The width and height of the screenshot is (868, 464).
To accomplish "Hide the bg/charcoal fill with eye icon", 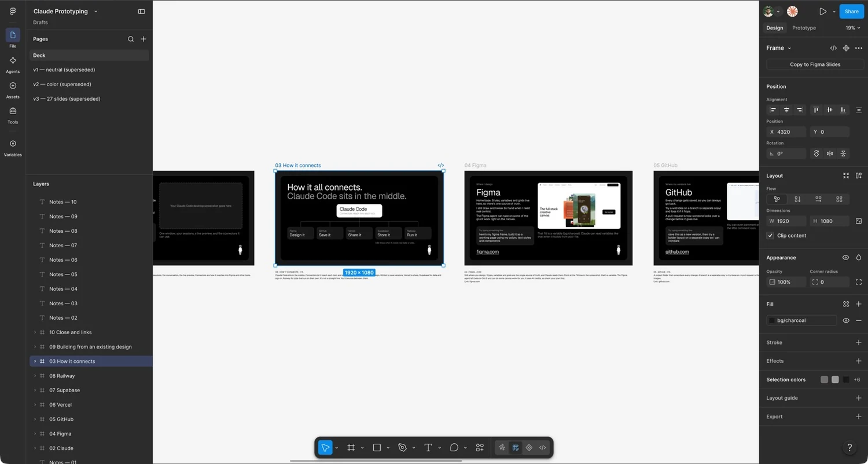I will 846,320.
